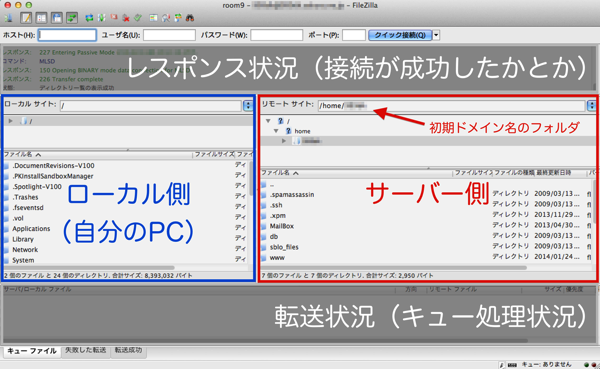Toggle the message log display
The height and width of the screenshot is (369, 600).
coord(26,18)
